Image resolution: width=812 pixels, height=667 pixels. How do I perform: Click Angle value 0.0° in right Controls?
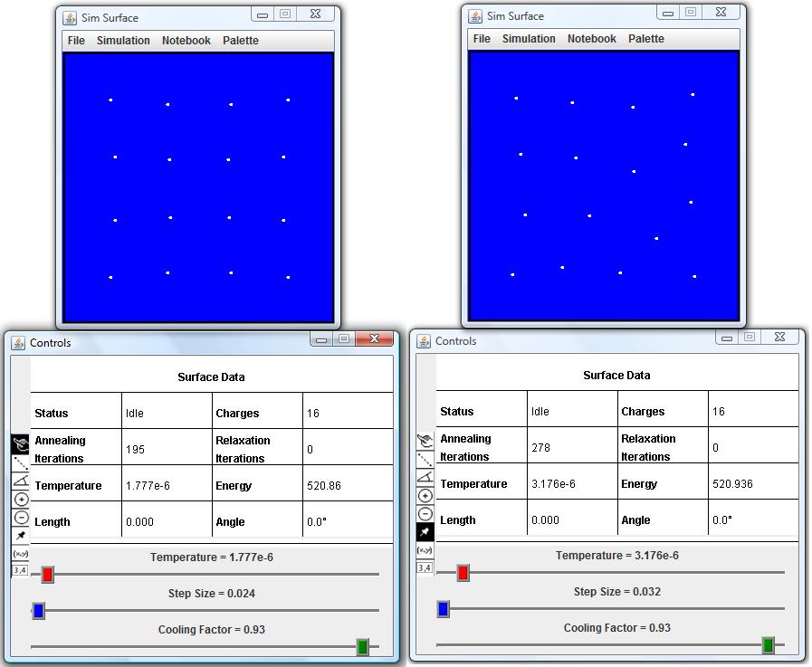[x=721, y=519]
